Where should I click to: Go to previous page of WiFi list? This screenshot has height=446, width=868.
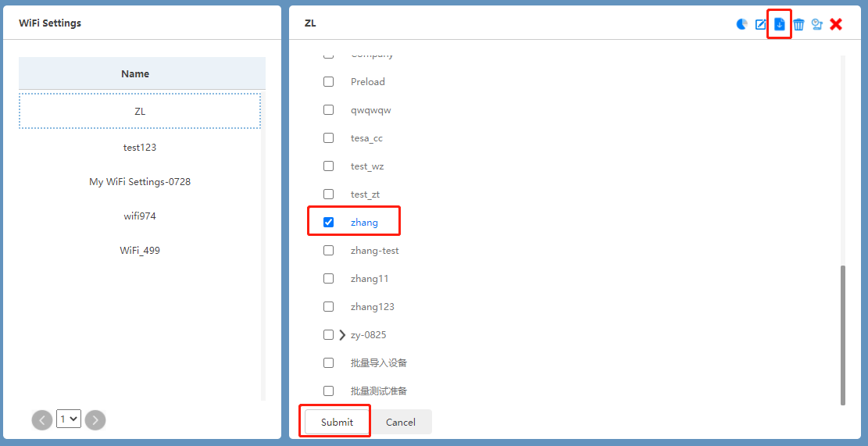click(x=42, y=420)
